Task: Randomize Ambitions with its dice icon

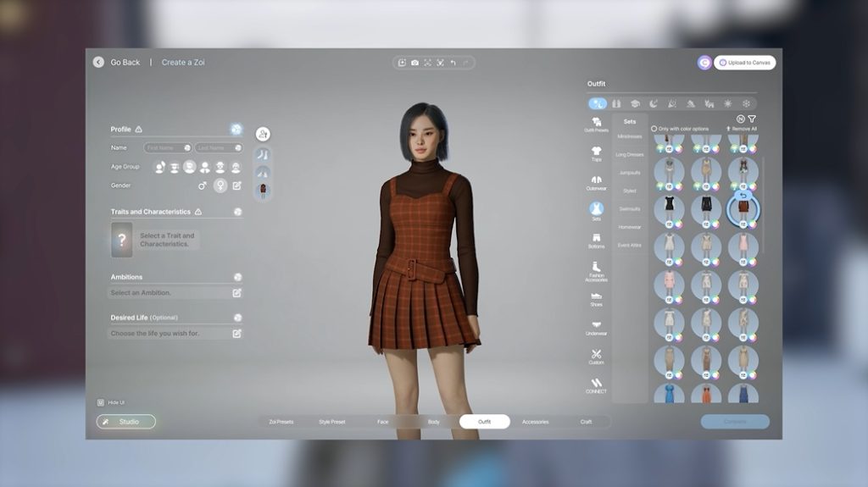Action: (237, 277)
